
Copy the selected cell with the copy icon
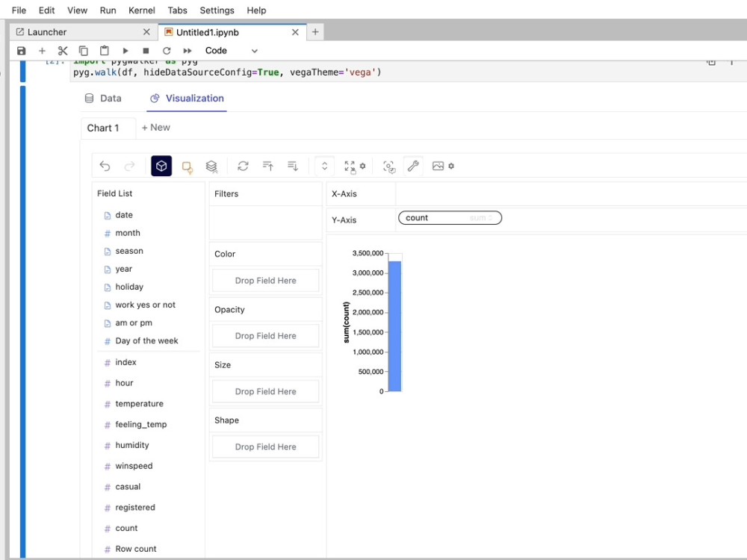[x=84, y=51]
